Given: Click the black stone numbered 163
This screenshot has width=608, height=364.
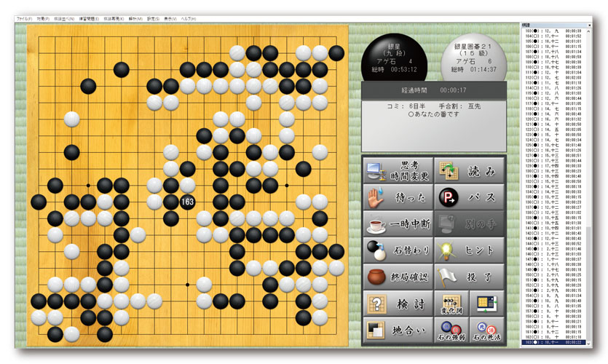Looking at the screenshot, I should coord(187,202).
